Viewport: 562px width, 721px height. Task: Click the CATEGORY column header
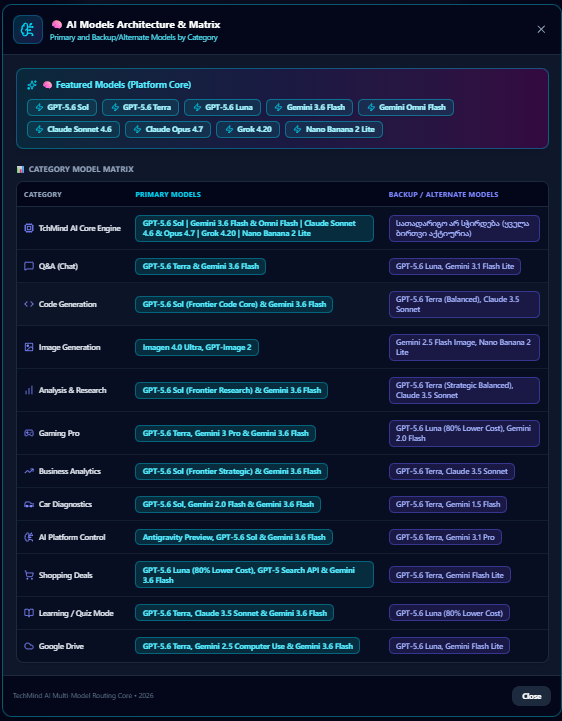43,195
